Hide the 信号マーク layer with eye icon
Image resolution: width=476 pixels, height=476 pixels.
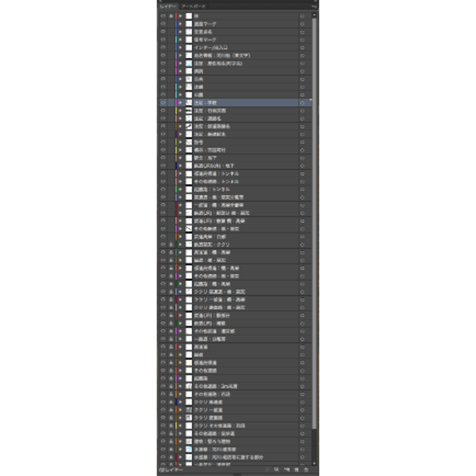pos(163,39)
